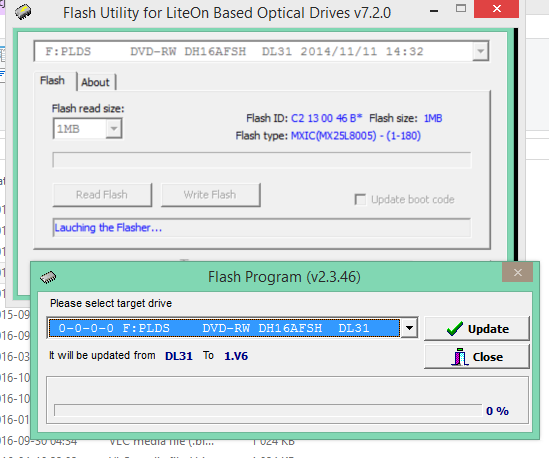Click the Flash size 1MB value

(x=433, y=118)
